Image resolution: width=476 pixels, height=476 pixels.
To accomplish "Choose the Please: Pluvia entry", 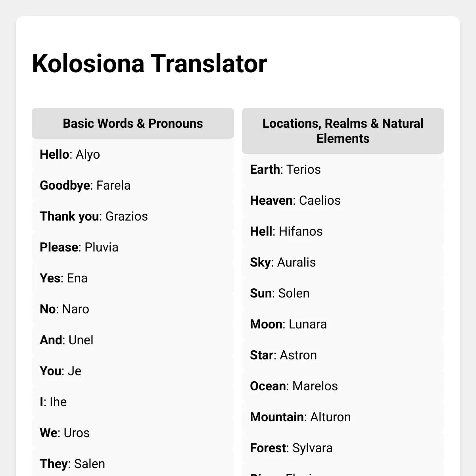I will click(x=133, y=247).
